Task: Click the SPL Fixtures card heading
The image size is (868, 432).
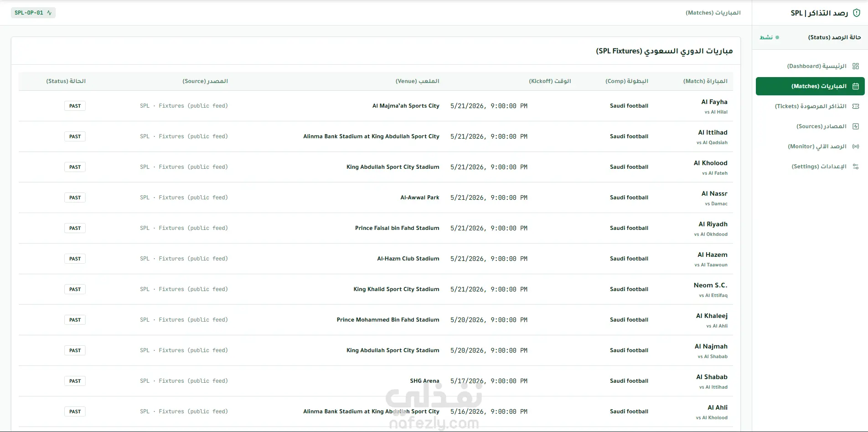Action: tap(664, 51)
